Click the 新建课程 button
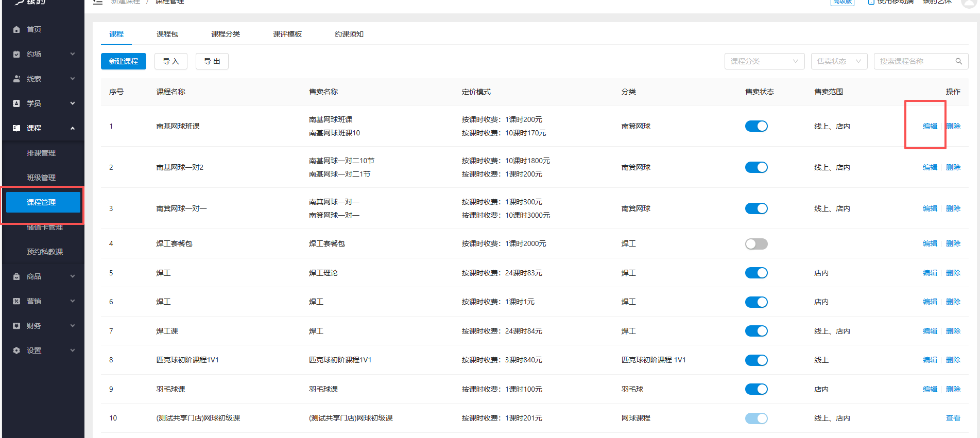This screenshot has height=438, width=980. [124, 61]
